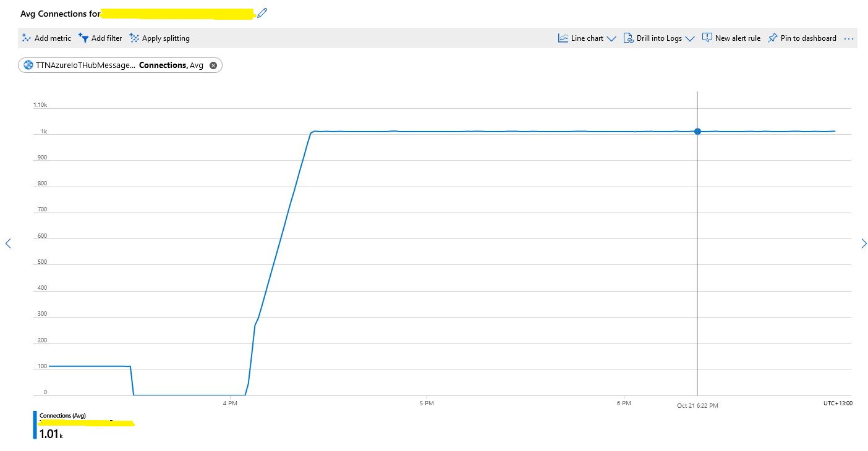Select Apply splitting
Viewport: 868px width, 451px height.
[160, 38]
